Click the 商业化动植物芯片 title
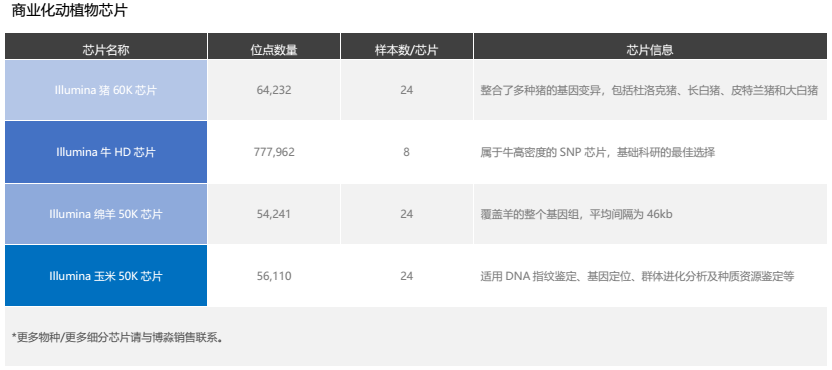Image resolution: width=832 pixels, height=370 pixels. click(69, 11)
